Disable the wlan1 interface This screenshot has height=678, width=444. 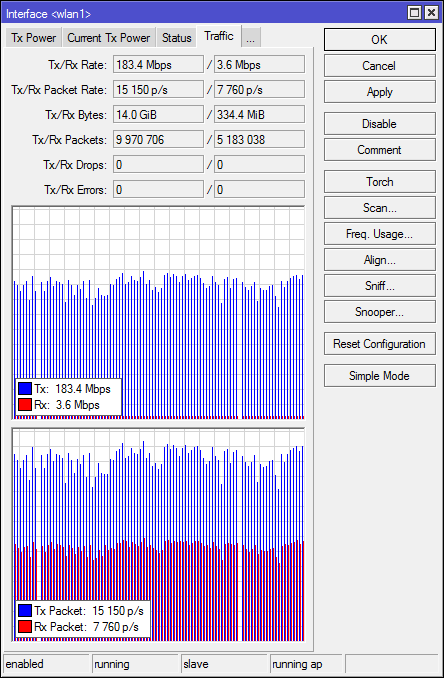click(x=380, y=124)
